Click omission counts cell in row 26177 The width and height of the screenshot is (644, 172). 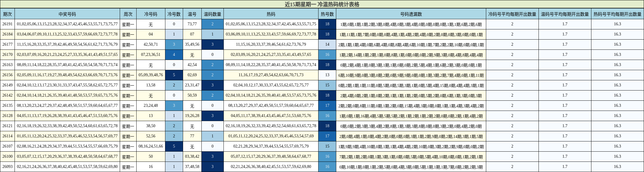411,45
